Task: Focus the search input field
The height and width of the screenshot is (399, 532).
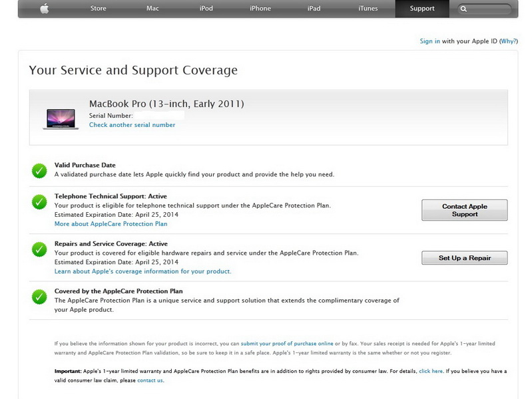Action: [x=484, y=9]
